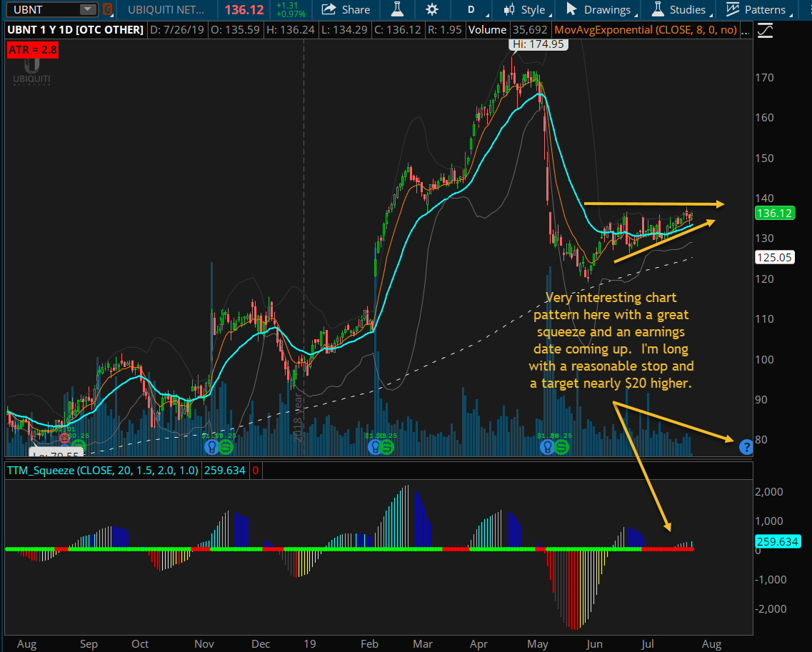
Task: Click the November blue lightbulb event icon
Action: [x=211, y=446]
